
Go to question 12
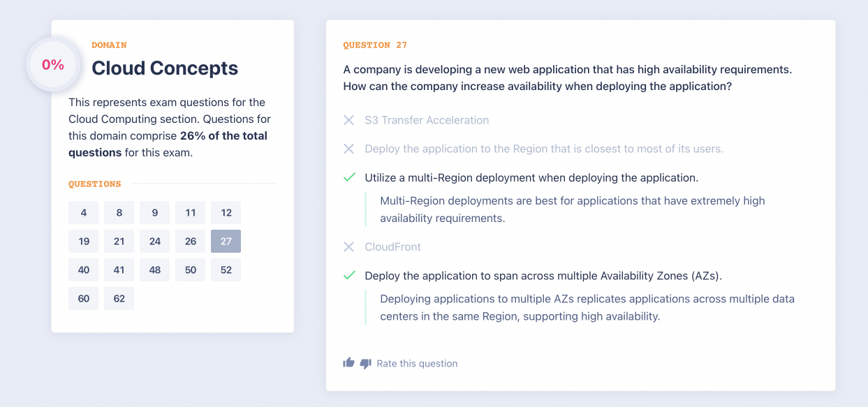226,213
